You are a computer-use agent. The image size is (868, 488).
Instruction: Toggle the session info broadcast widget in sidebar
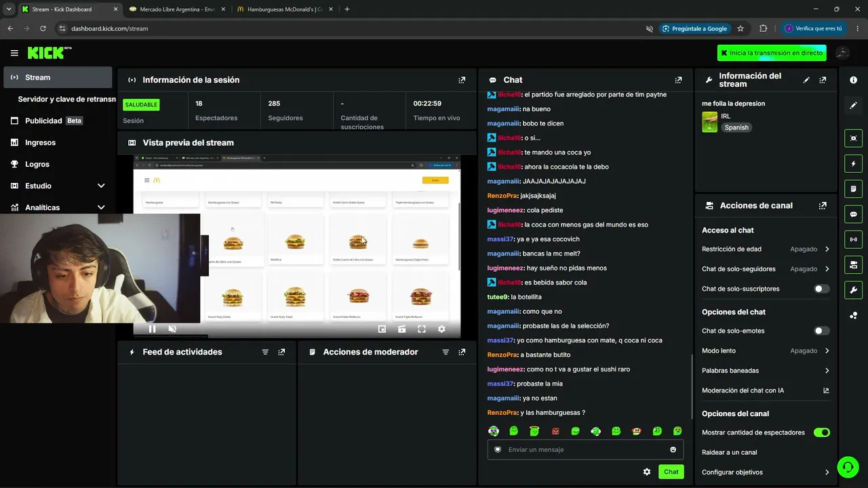(853, 239)
